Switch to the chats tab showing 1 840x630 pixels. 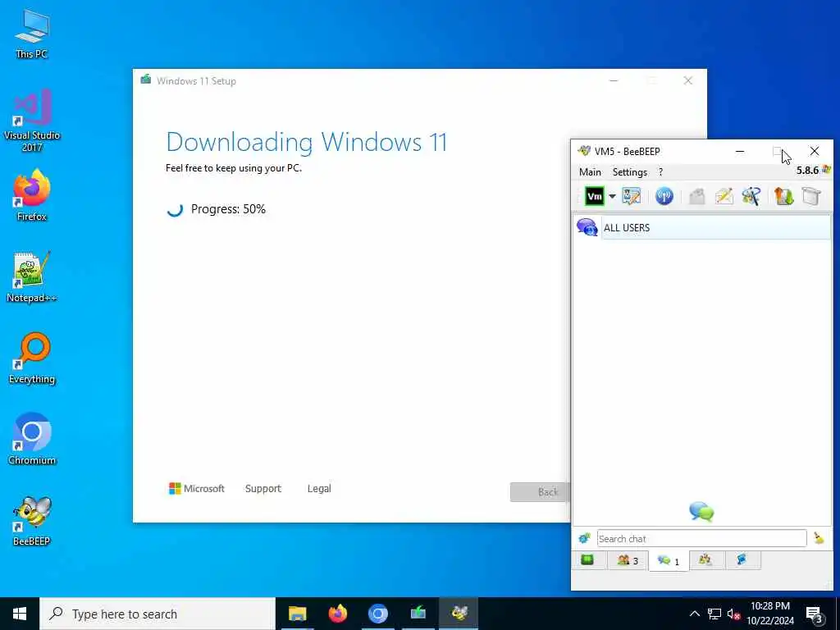tap(669, 561)
